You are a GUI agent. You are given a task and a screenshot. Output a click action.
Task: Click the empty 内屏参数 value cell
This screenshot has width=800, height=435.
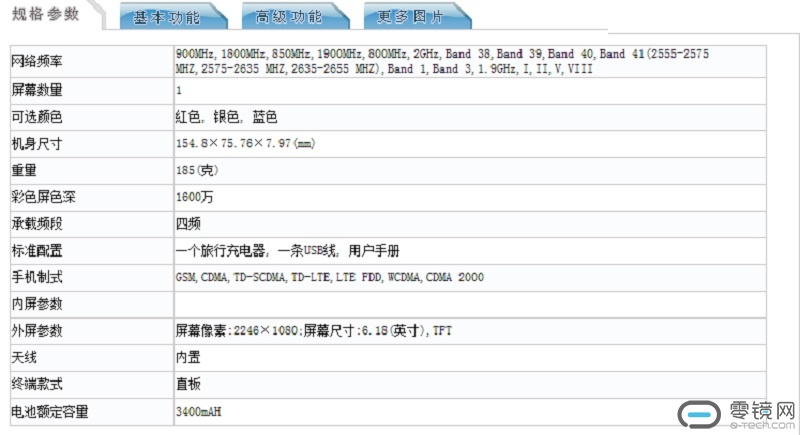470,303
